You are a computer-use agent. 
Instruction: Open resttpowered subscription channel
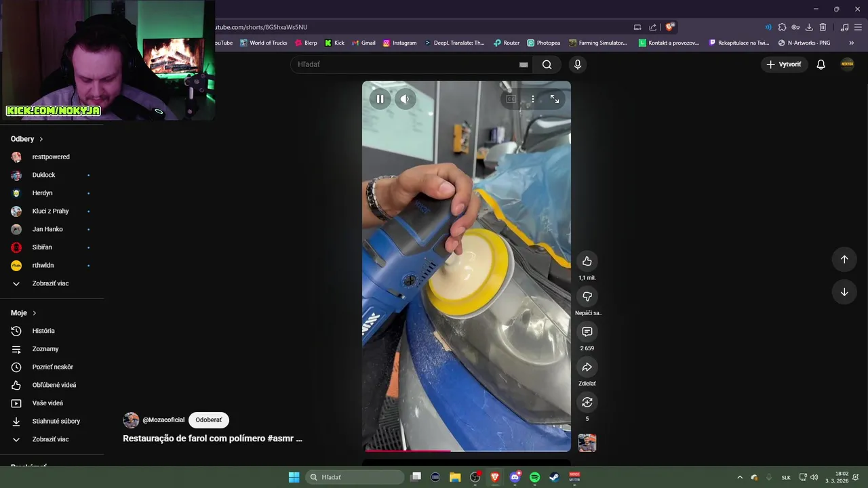click(52, 157)
